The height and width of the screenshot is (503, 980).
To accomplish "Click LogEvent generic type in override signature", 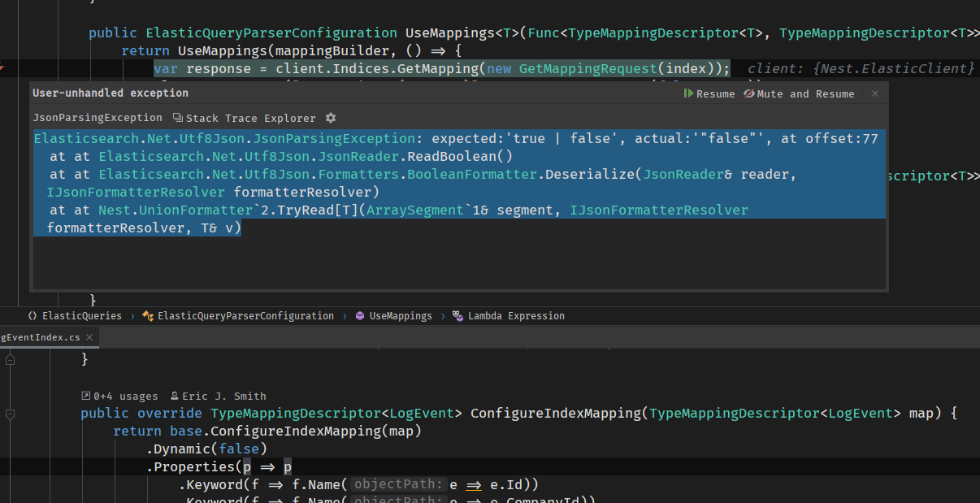I will 423,414.
